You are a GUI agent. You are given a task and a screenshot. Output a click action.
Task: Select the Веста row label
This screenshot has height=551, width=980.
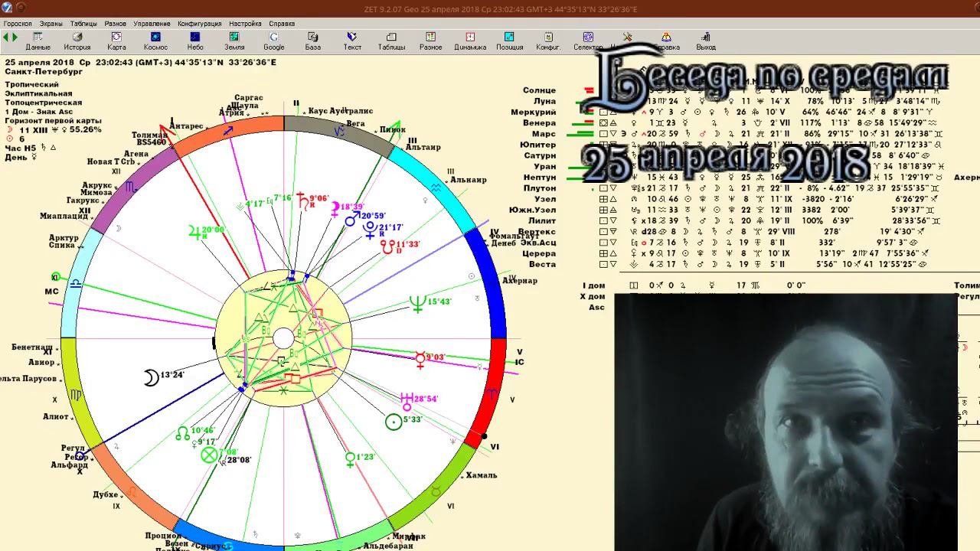542,264
